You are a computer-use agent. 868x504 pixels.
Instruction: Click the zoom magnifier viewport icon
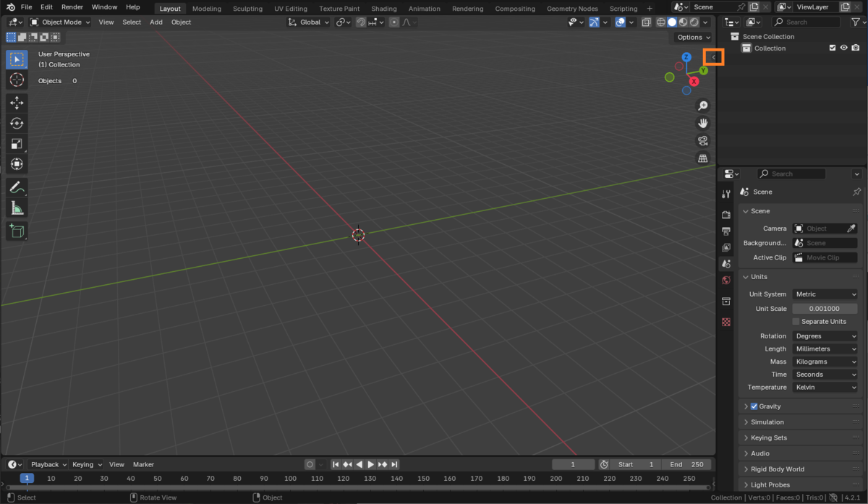702,106
